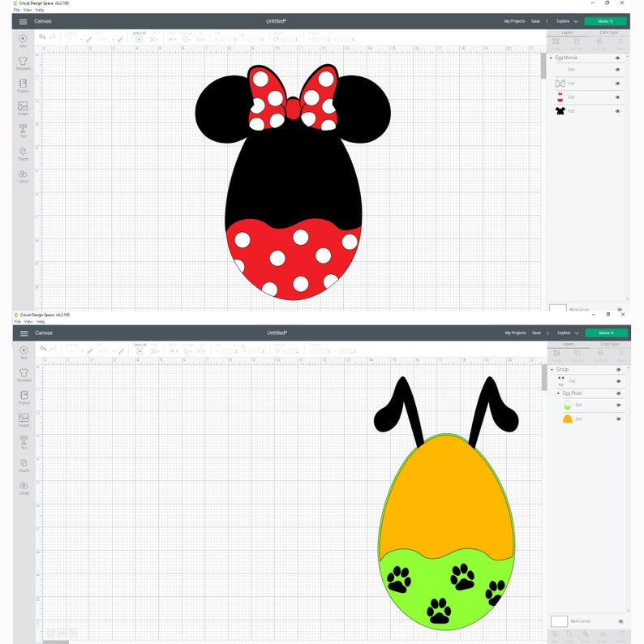
Task: Hide the Egg Minnie group layer
Action: tap(617, 58)
